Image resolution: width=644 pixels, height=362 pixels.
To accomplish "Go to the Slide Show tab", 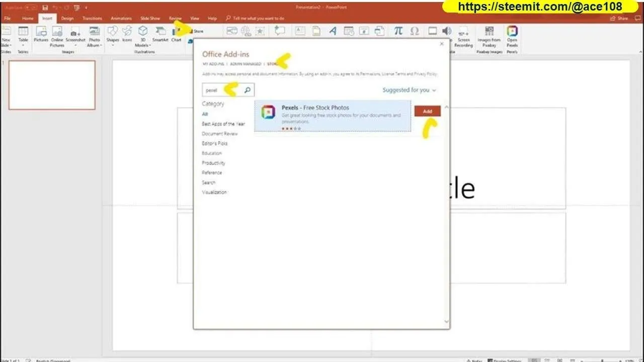I will (x=150, y=19).
